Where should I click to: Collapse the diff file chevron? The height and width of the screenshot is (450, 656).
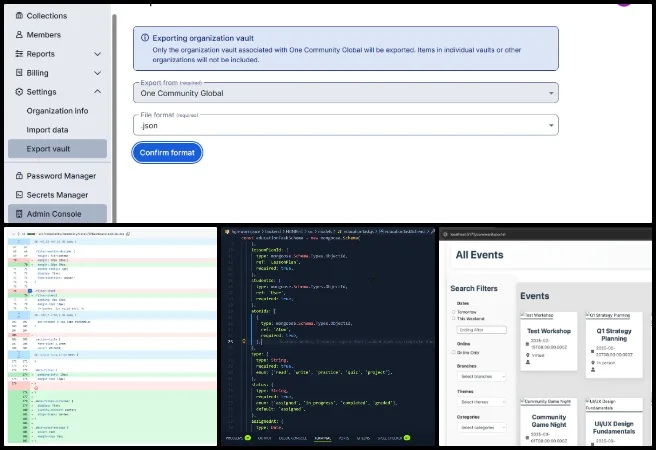(x=13, y=234)
